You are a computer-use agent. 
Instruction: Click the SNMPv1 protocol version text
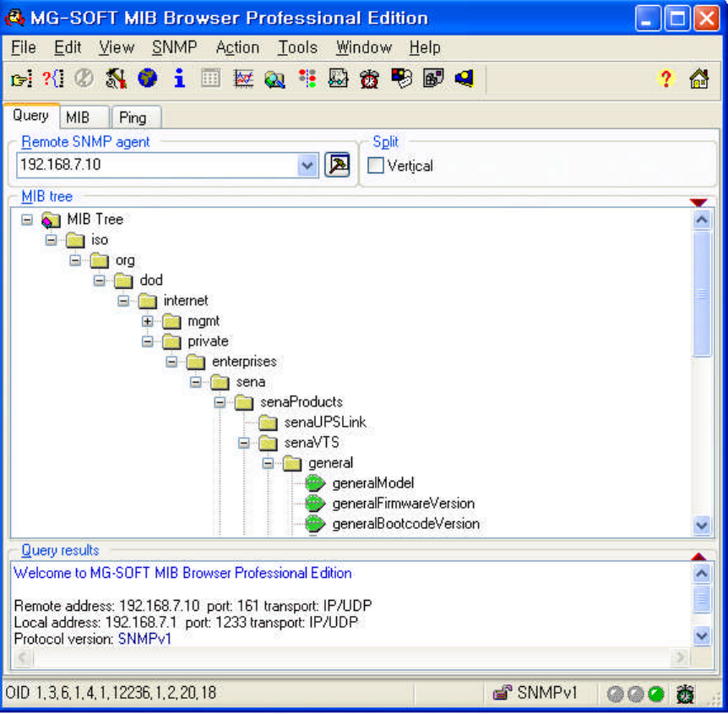[x=144, y=639]
